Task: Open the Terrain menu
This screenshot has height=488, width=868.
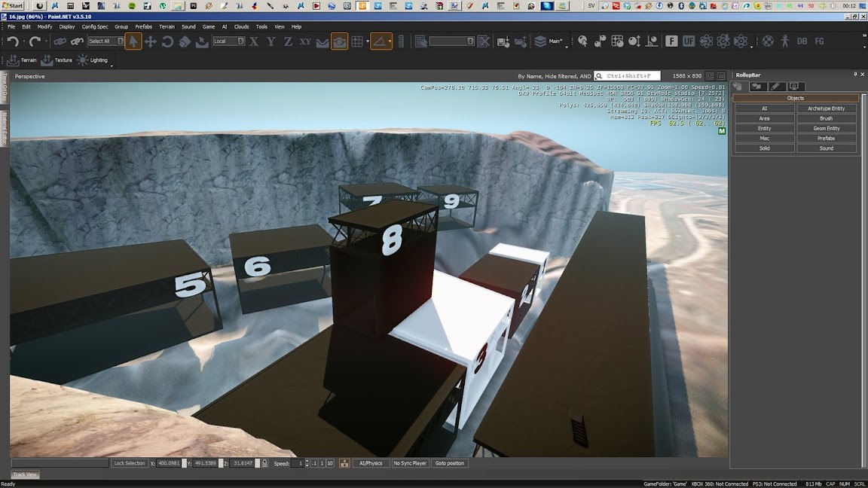Action: click(x=167, y=26)
